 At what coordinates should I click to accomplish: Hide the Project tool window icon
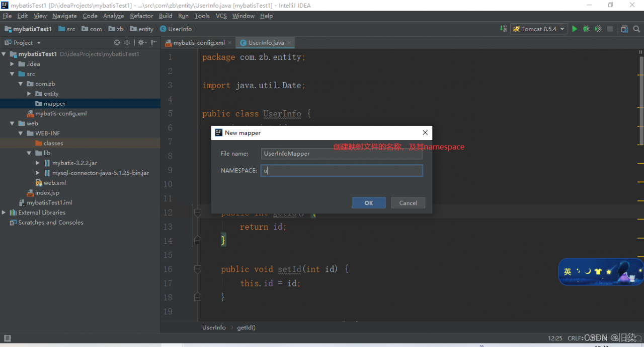[153, 43]
